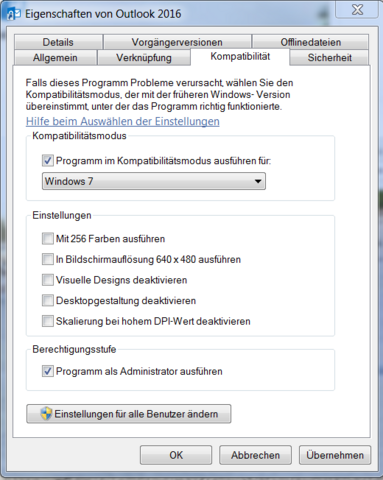
Task: Switch to the Sicherheit tab
Action: 329,57
